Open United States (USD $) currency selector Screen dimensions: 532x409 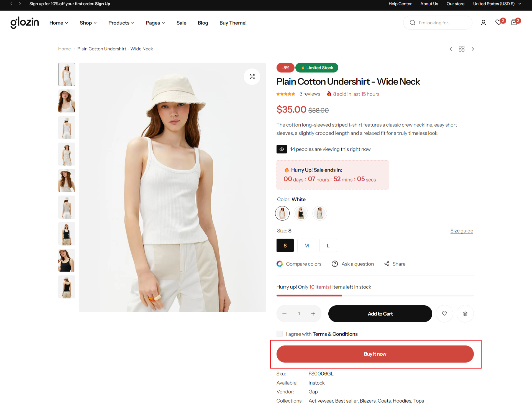pyautogui.click(x=497, y=4)
